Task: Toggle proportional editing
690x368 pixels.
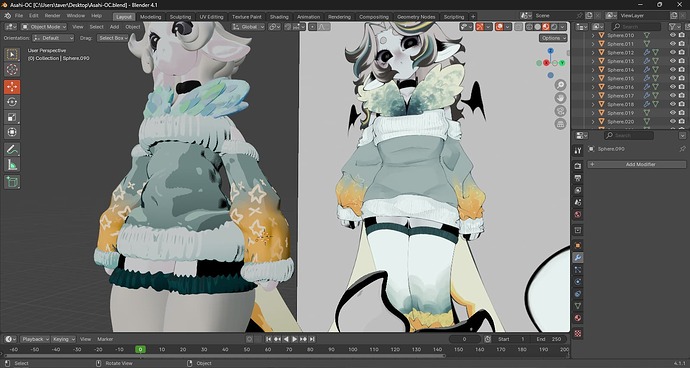Action: 312,27
